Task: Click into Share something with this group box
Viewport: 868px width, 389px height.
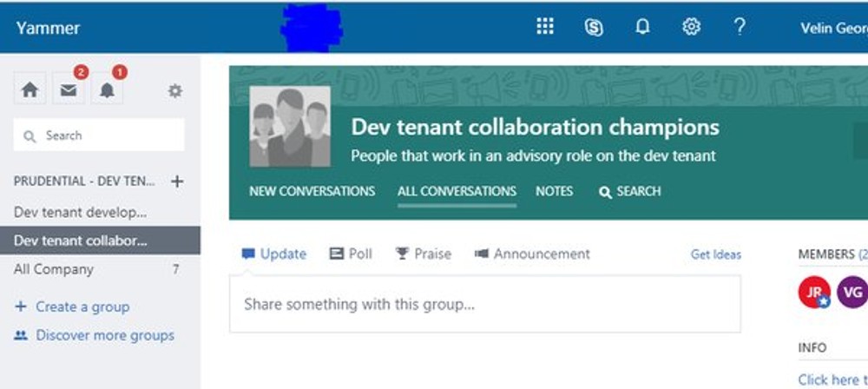Action: click(485, 304)
